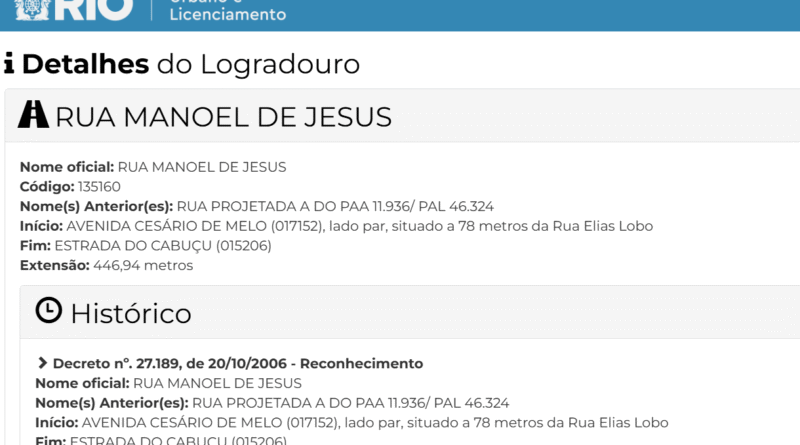This screenshot has height=445, width=800.
Task: Click the Histórico section heading
Action: (x=130, y=313)
